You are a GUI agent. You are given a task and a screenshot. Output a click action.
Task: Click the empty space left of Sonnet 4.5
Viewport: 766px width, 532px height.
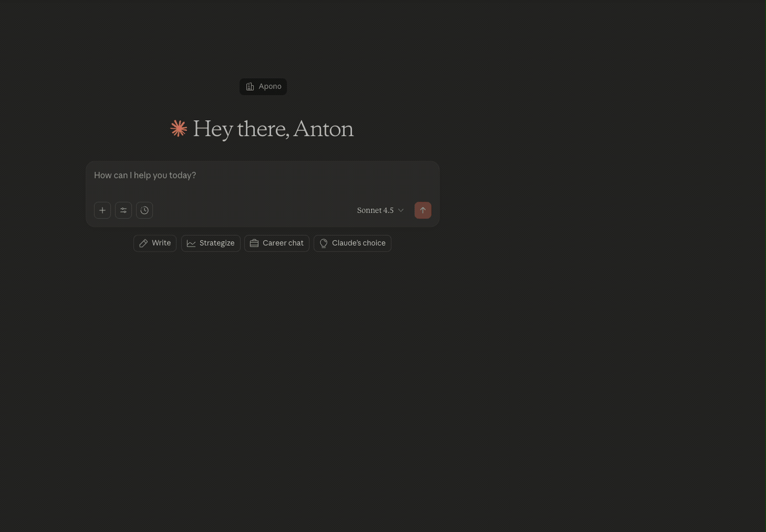(x=252, y=210)
